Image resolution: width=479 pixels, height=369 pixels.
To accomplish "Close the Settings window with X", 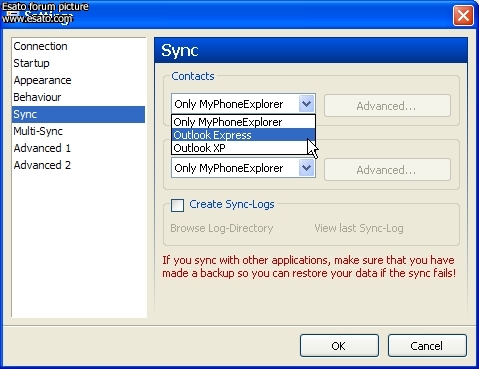I will [463, 15].
